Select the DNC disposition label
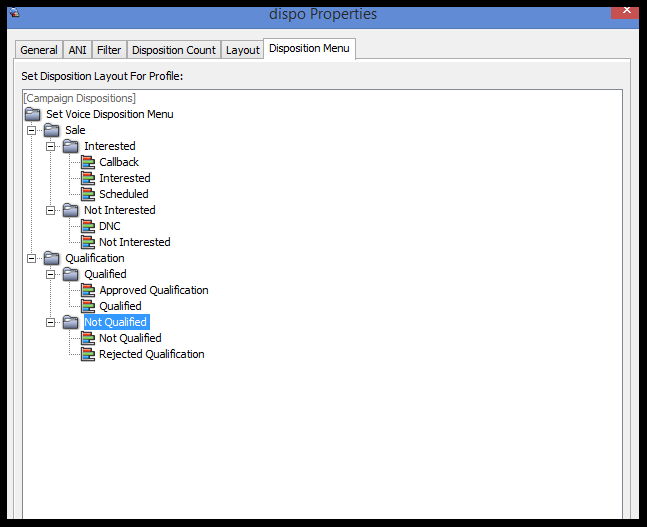Screen dimensions: 647x527 (110, 226)
